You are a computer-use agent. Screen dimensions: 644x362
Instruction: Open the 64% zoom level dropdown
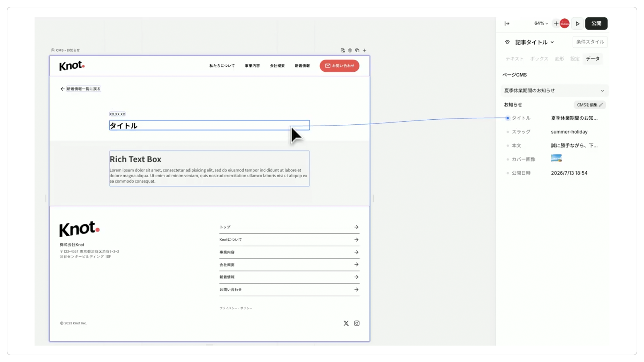(x=541, y=23)
